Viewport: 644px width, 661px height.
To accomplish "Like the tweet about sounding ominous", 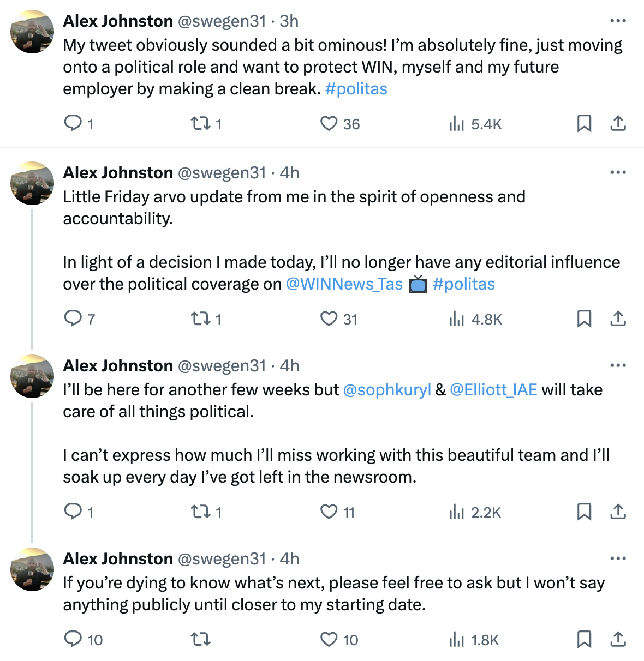I will 329,124.
